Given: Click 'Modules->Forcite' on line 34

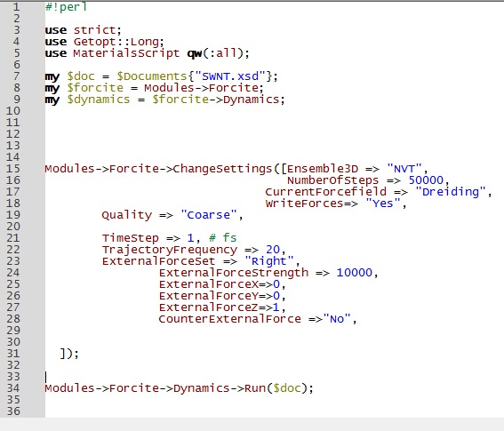Looking at the screenshot, I should [x=102, y=388].
